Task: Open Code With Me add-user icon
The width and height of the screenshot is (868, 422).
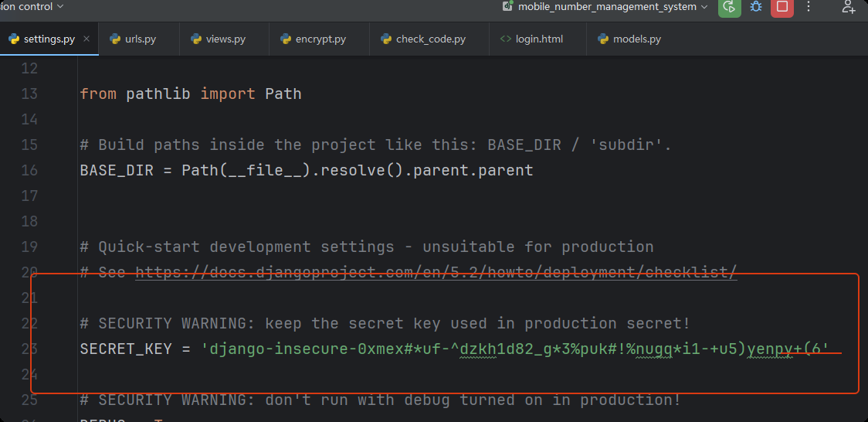Action: click(848, 7)
